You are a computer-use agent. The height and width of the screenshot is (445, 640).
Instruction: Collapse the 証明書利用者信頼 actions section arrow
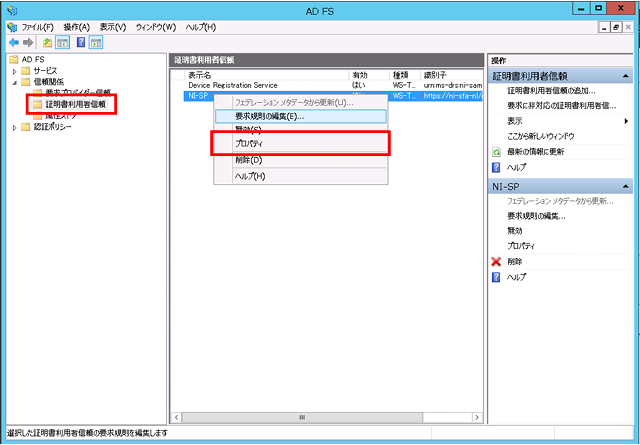[625, 76]
